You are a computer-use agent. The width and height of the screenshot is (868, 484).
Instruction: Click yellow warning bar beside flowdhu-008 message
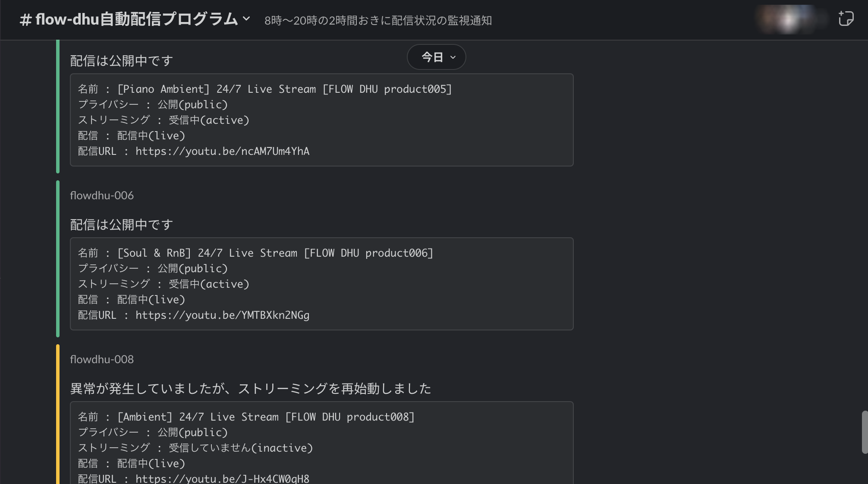pos(58,414)
